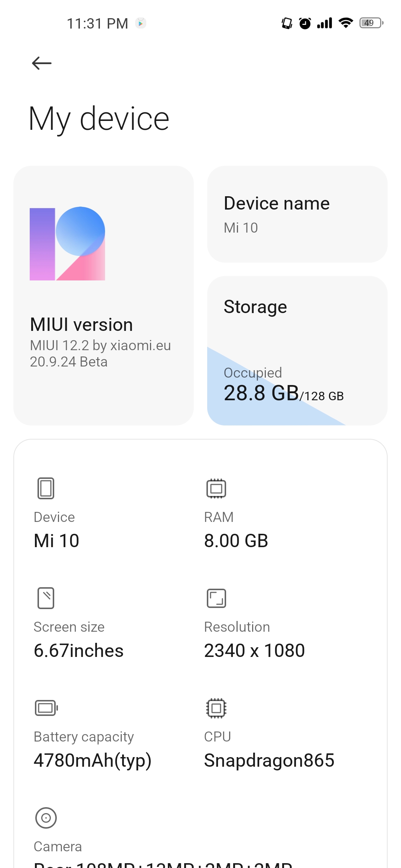The image size is (401, 868).
Task: Click the MIUI 12 logo
Action: tap(67, 243)
